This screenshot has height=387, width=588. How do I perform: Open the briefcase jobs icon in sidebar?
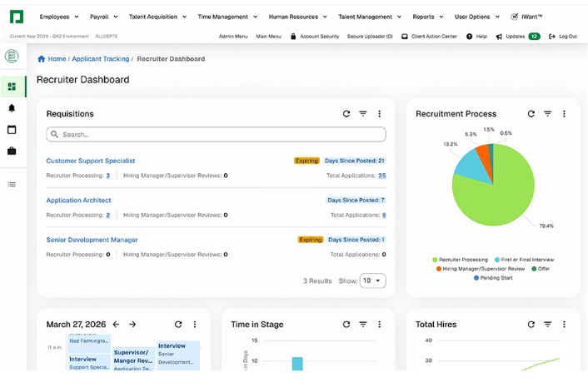tap(12, 151)
